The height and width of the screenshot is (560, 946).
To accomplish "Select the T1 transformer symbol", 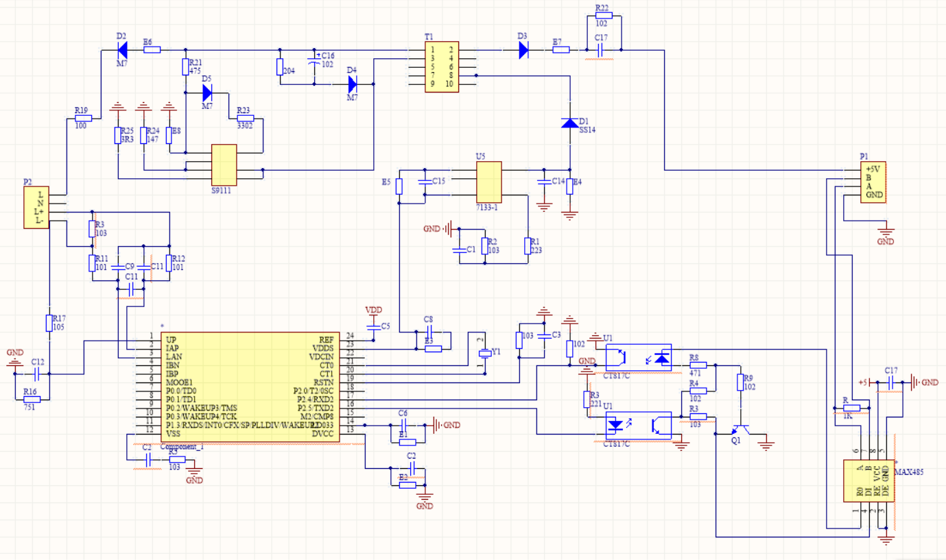I will click(x=442, y=67).
